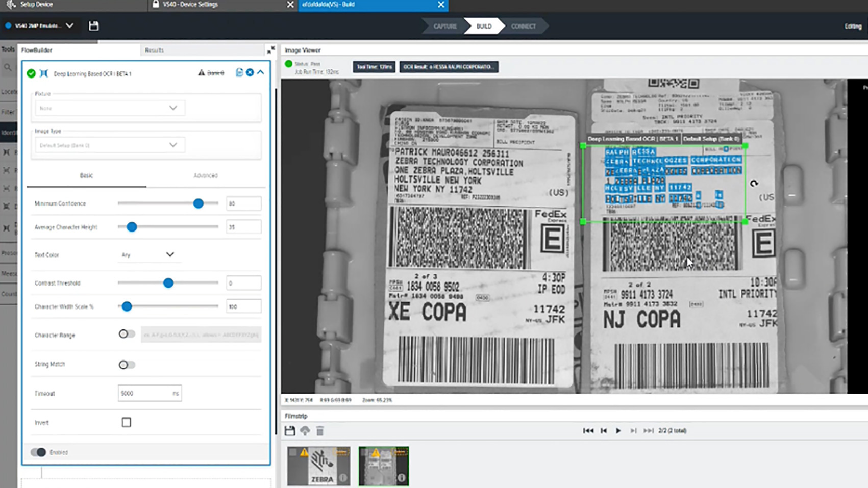Select the Filter category in Tools sidebar
The width and height of the screenshot is (868, 488).
click(8, 112)
